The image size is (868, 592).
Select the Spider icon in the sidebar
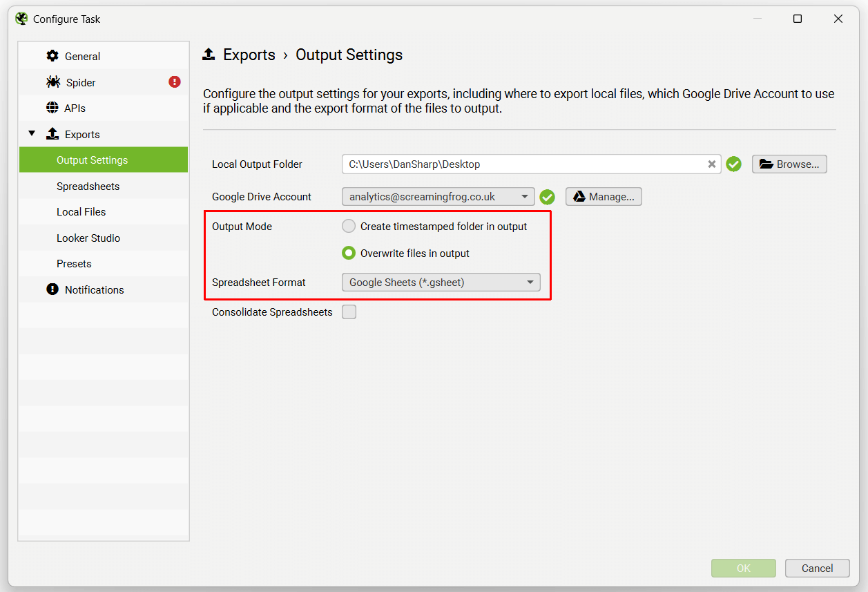(54, 82)
